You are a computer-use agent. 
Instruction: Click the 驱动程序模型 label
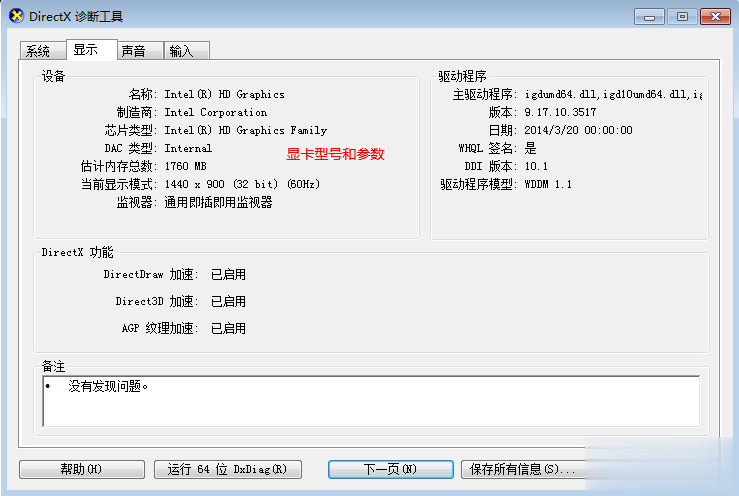478,184
